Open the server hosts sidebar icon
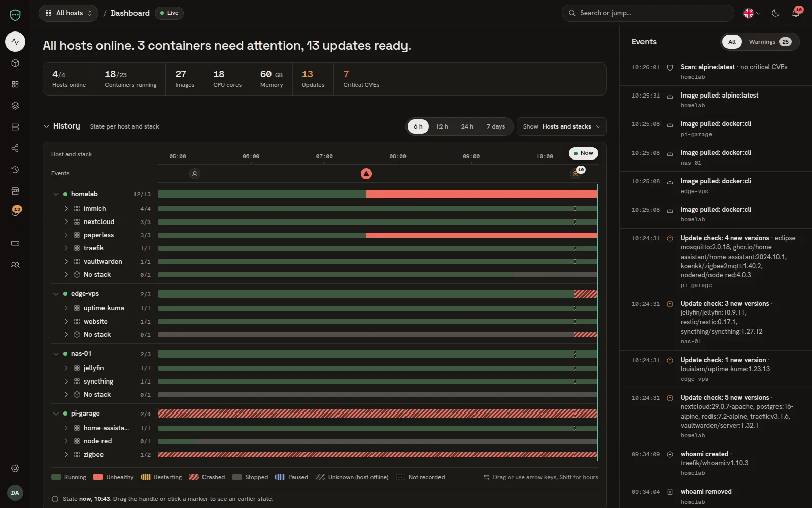 (x=15, y=127)
